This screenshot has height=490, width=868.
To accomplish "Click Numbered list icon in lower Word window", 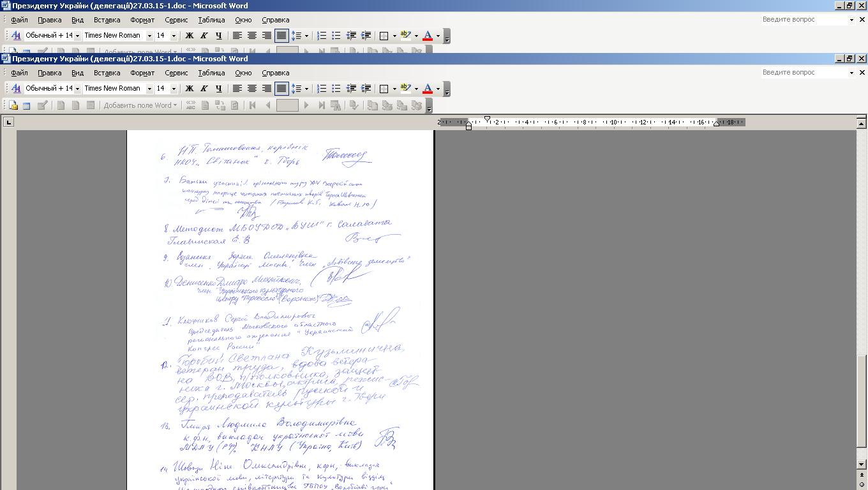I will [322, 89].
